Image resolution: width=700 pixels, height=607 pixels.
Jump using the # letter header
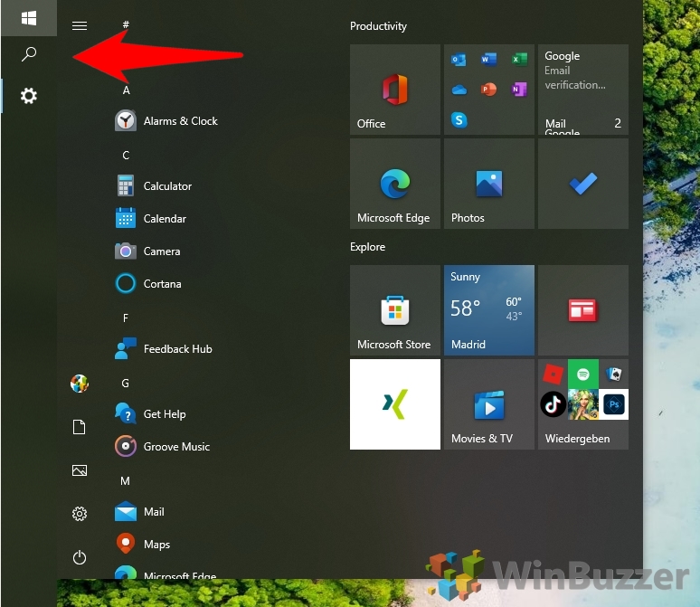[126, 24]
